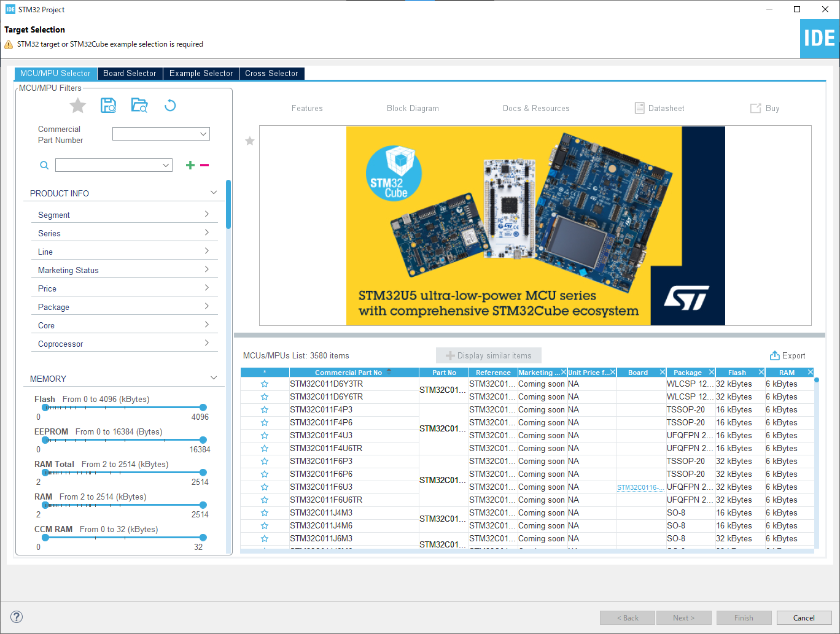Favorite STM32C011F4P6 with its star

265,423
